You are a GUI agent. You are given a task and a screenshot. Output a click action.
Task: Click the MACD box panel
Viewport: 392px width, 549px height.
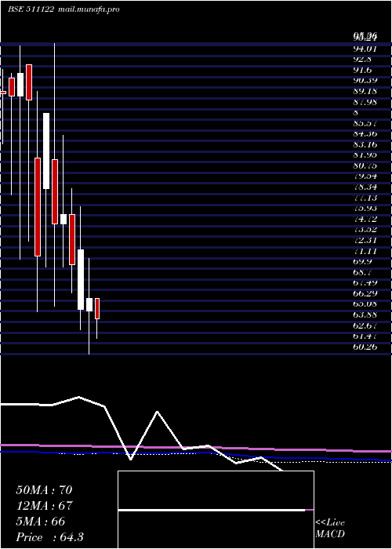[x=216, y=510]
